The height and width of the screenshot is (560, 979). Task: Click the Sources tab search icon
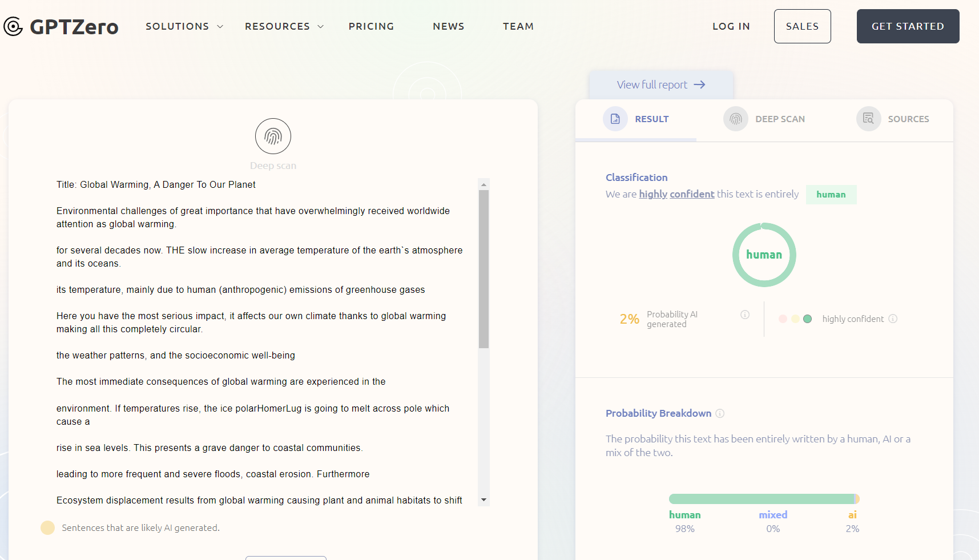[868, 119]
